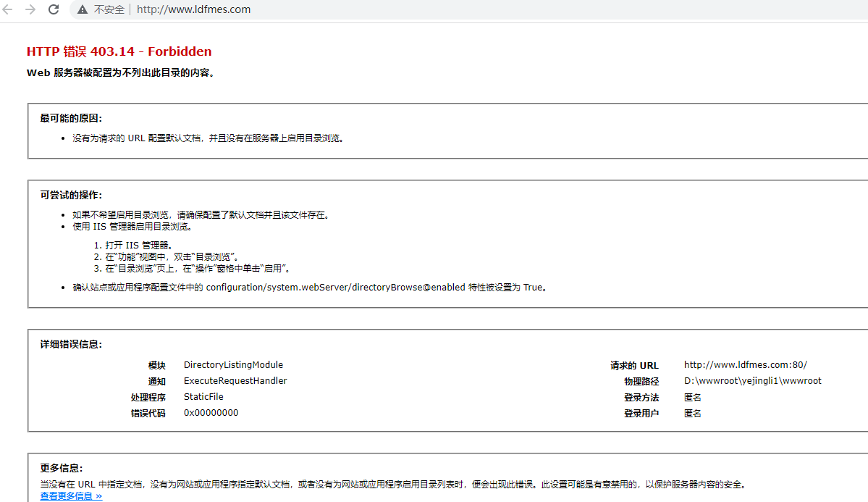Click the "匿名" login method value
868x502 pixels.
coord(692,397)
